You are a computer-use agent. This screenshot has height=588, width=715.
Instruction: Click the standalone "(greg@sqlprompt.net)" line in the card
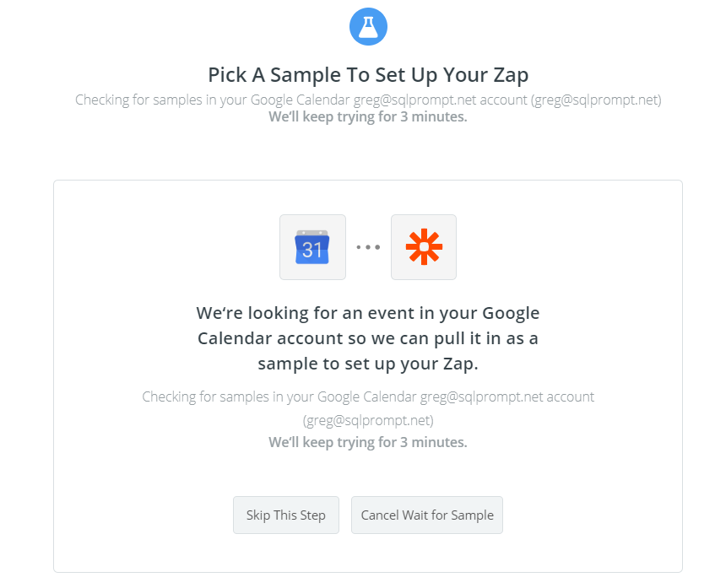368,419
